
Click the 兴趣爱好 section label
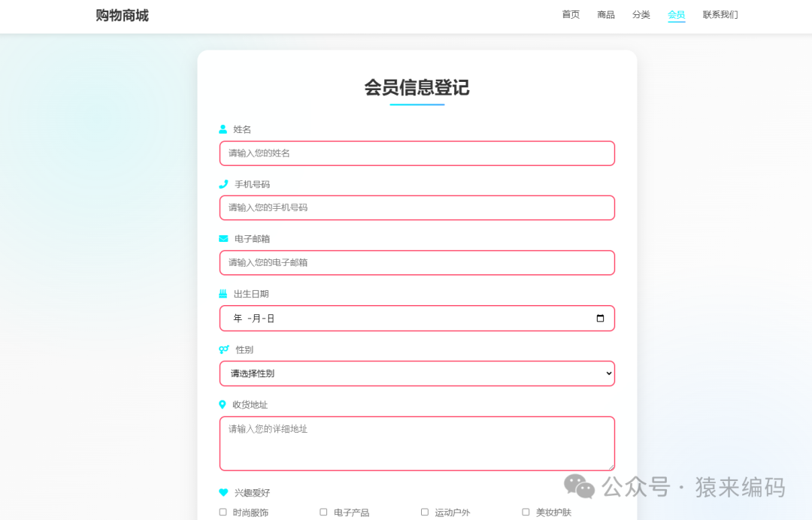tap(252, 493)
